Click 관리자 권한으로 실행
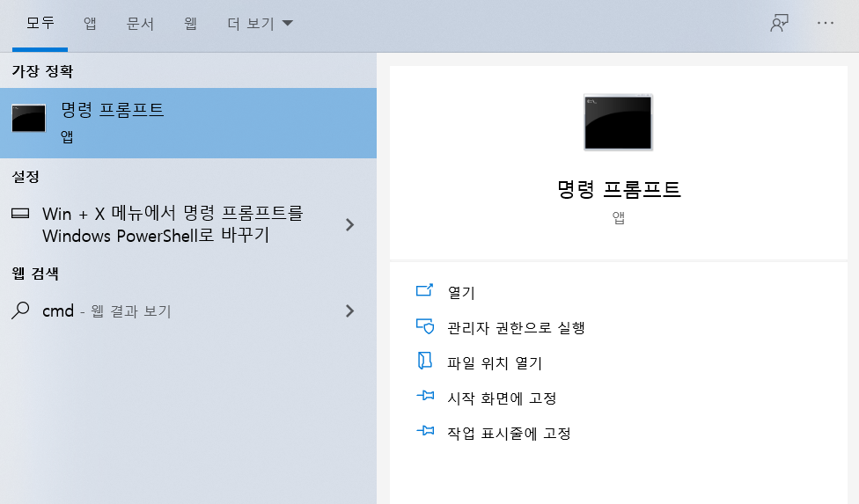The height and width of the screenshot is (504, 859). pyautogui.click(x=516, y=327)
